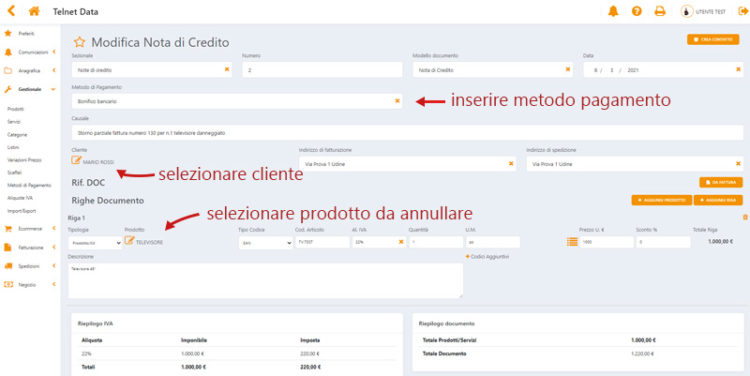Screen dimensions: 750x376
Task: Click the Ecommerce cart sidebar icon
Action: tap(8, 229)
